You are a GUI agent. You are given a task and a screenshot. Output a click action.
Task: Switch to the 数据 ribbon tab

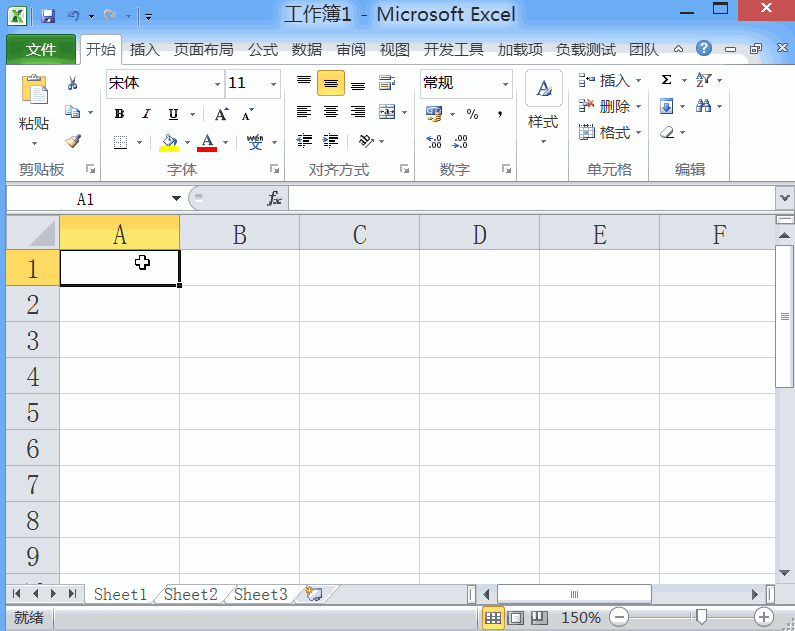point(307,50)
